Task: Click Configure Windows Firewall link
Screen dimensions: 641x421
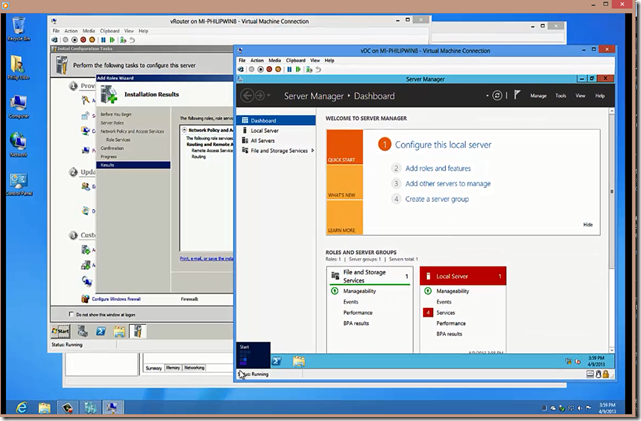Action: click(116, 299)
